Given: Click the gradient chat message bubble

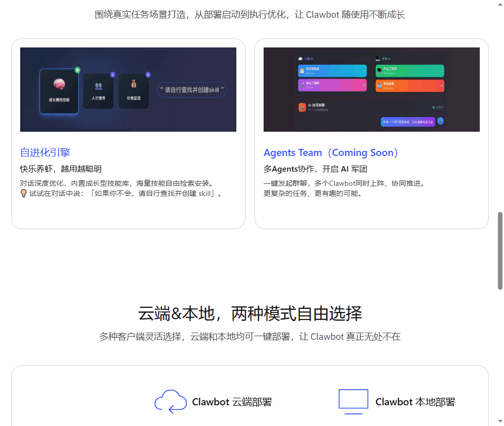Looking at the screenshot, I should click(x=408, y=122).
